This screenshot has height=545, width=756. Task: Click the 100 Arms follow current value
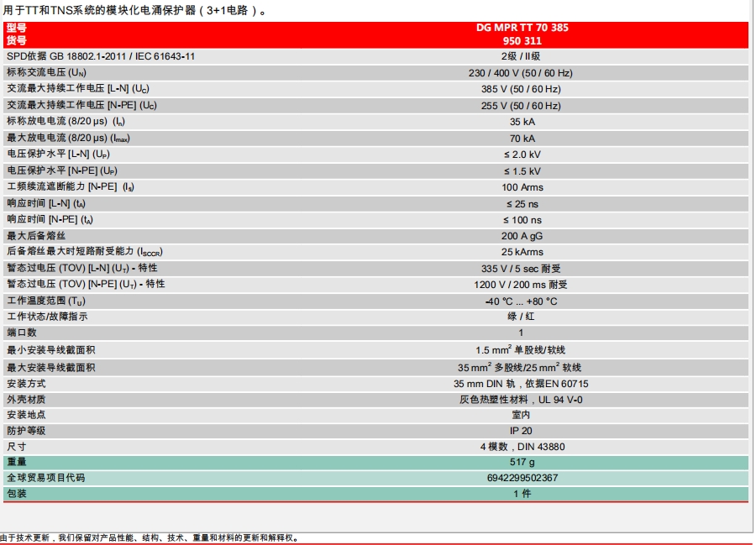522,187
